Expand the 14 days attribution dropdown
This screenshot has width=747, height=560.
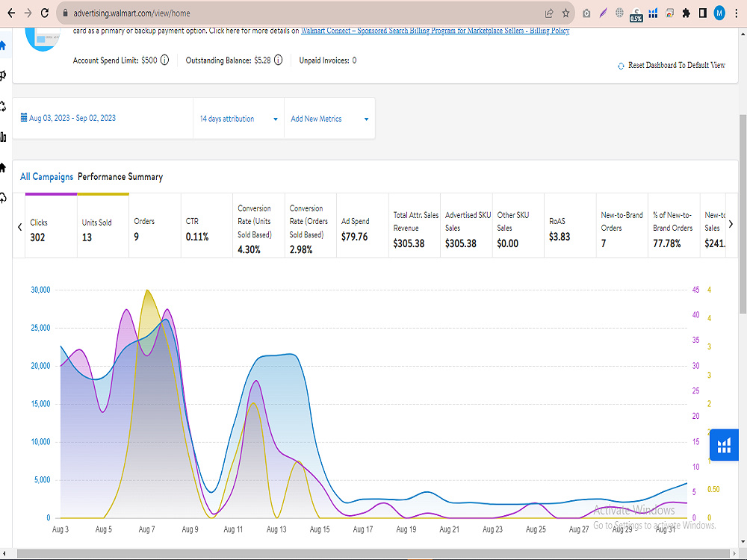[x=239, y=119]
